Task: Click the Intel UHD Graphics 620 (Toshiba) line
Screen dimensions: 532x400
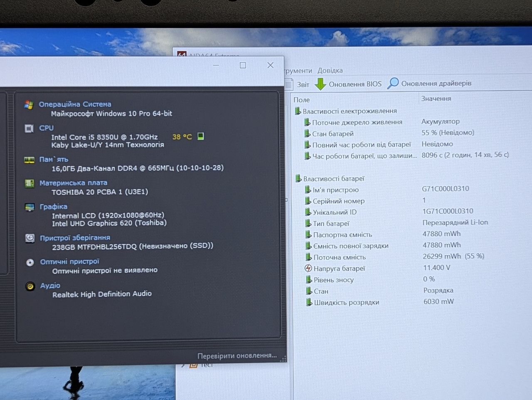Action: [109, 223]
